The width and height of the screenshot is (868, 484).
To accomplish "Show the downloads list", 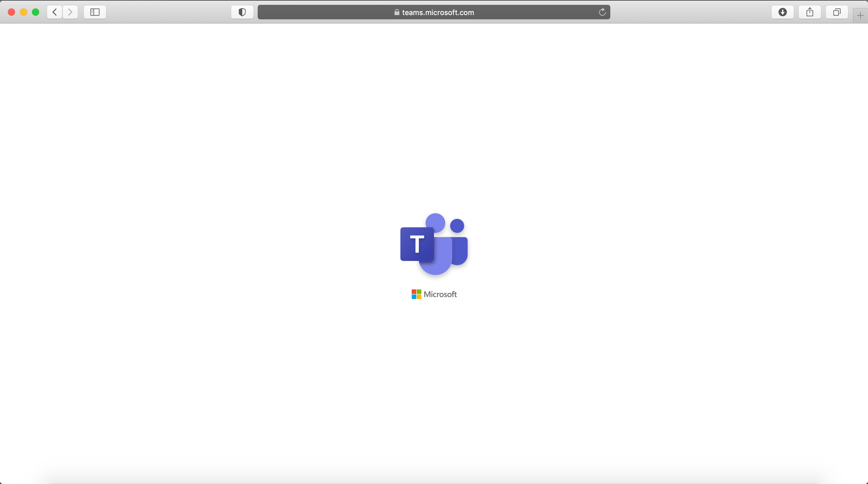I will 782,12.
